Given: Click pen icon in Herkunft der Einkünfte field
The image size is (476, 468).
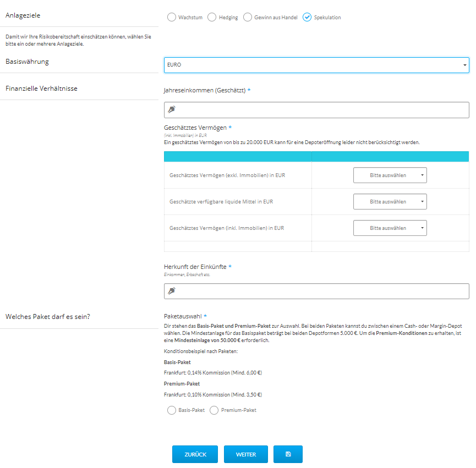Looking at the screenshot, I should click(172, 291).
